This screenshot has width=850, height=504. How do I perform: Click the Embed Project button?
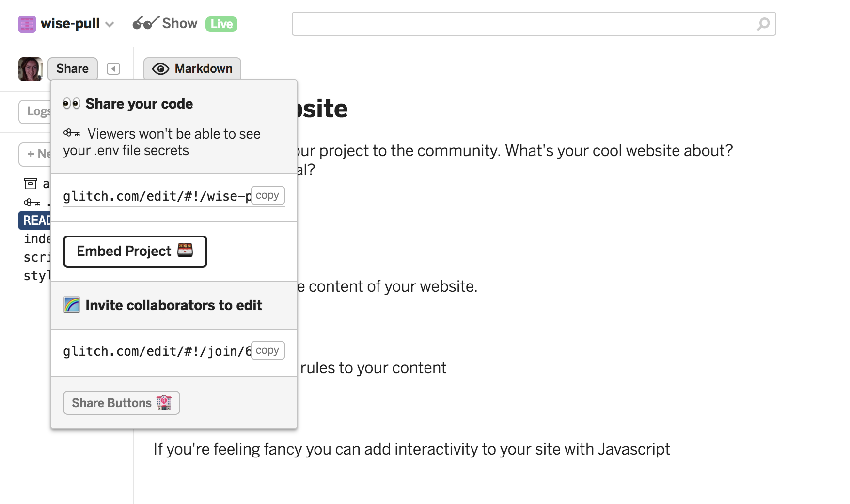(x=135, y=252)
